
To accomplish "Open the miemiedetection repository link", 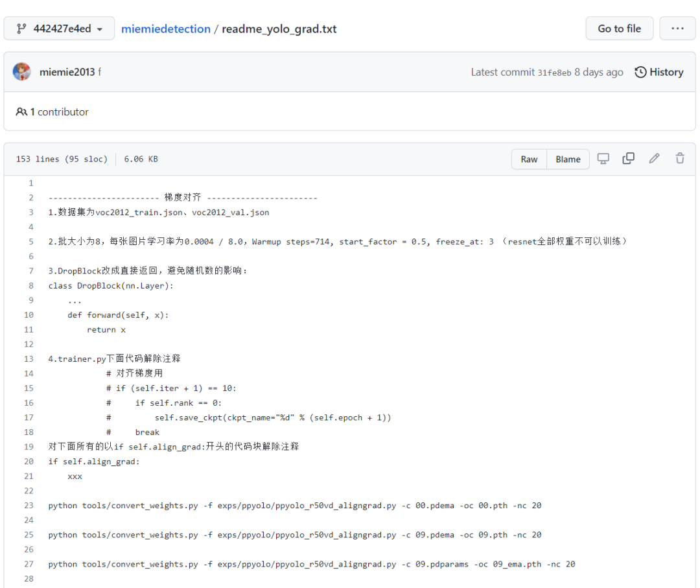I will pos(166,28).
